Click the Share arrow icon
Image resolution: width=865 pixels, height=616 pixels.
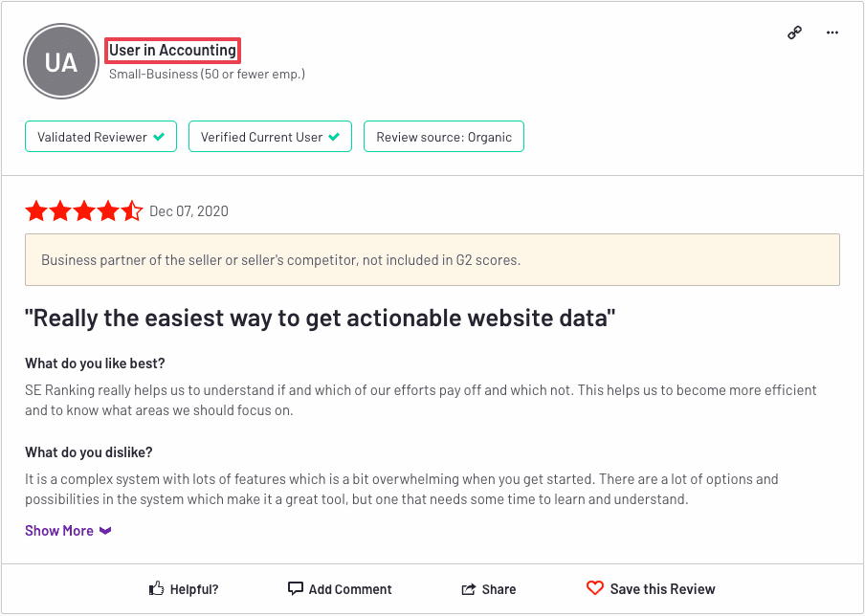point(468,589)
